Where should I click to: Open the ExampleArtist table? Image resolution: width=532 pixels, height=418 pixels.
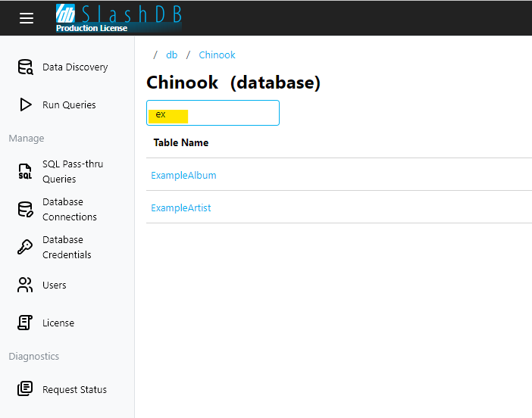point(181,207)
